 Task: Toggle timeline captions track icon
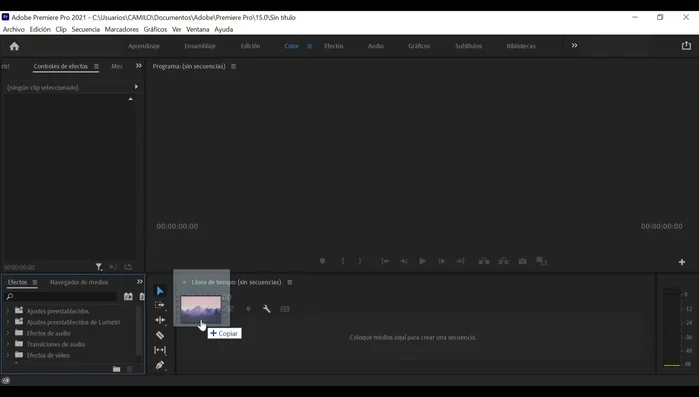285,309
